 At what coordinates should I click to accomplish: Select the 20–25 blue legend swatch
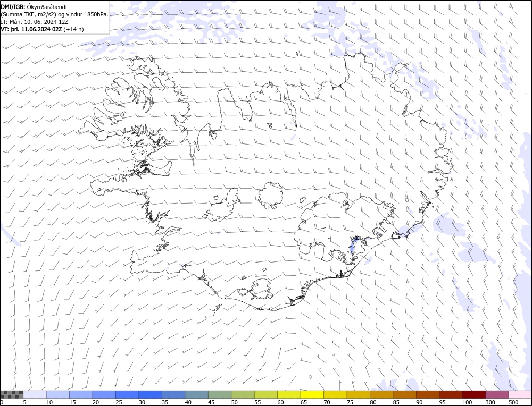(104, 394)
